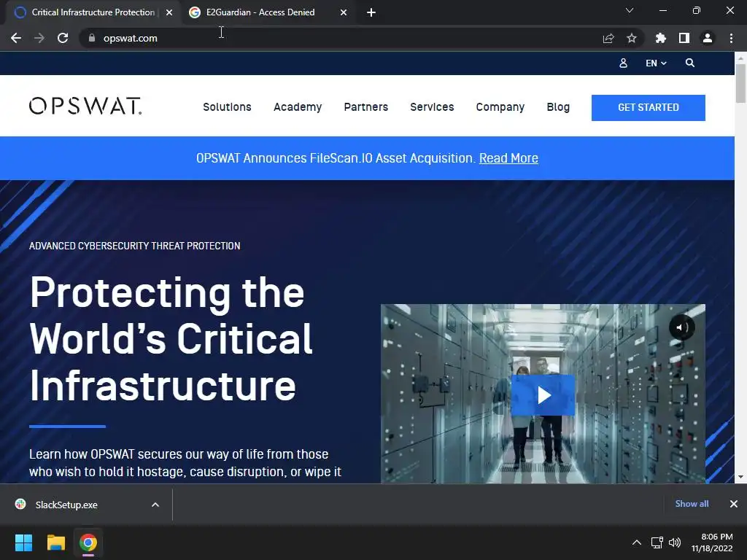The width and height of the screenshot is (747, 560).
Task: Expand SlackSetup.exe download options arrow
Action: (x=155, y=505)
